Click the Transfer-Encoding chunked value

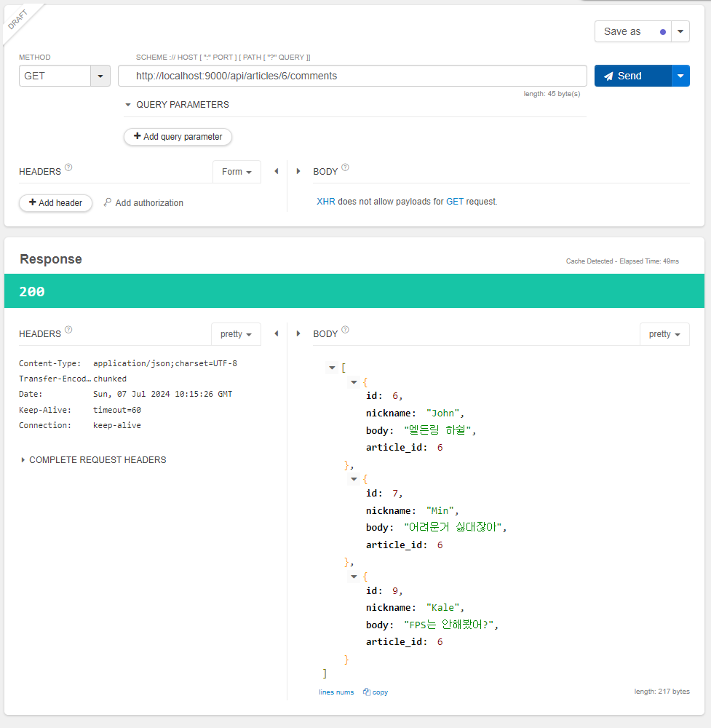[x=110, y=379]
